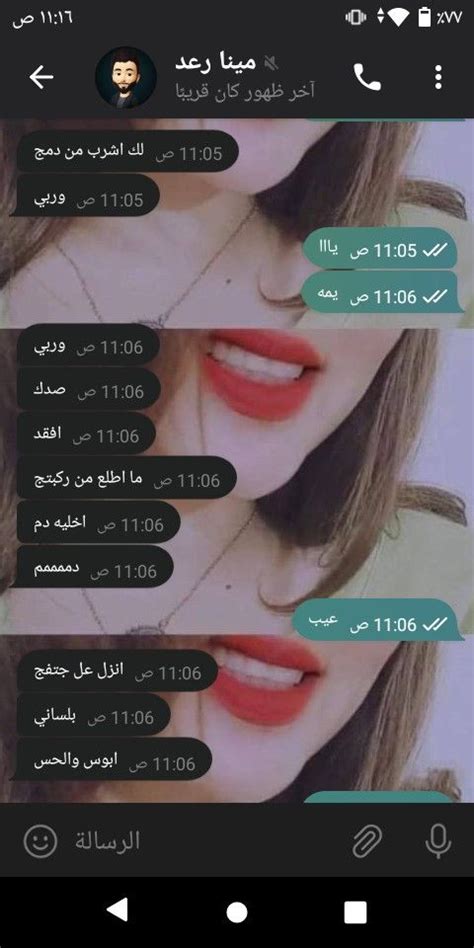Tap the last seen status text آخر ظهور
474x948 pixels.
click(245, 93)
